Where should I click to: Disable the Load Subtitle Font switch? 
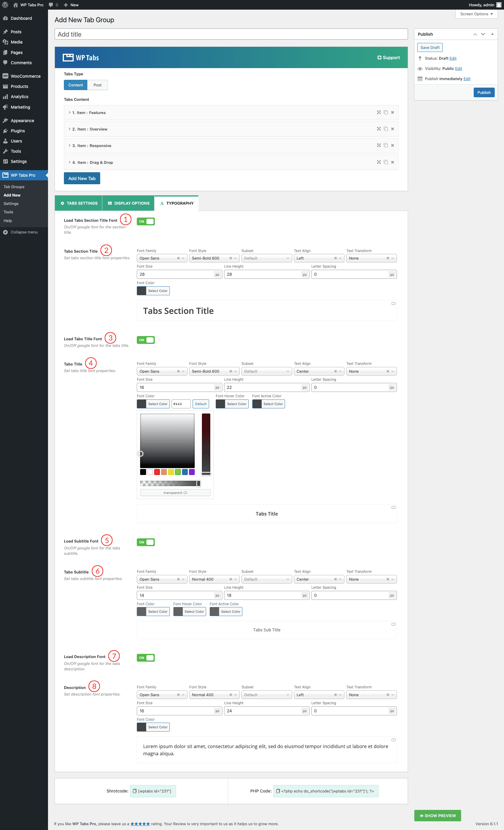pyautogui.click(x=145, y=542)
